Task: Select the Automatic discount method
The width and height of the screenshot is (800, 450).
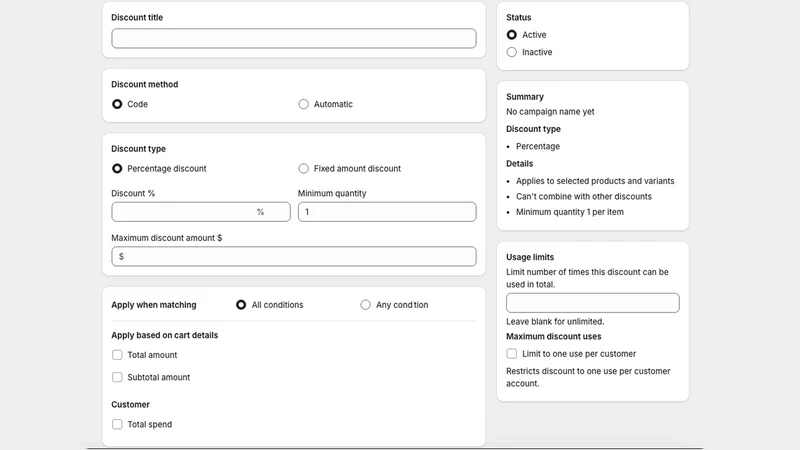Action: (x=304, y=104)
